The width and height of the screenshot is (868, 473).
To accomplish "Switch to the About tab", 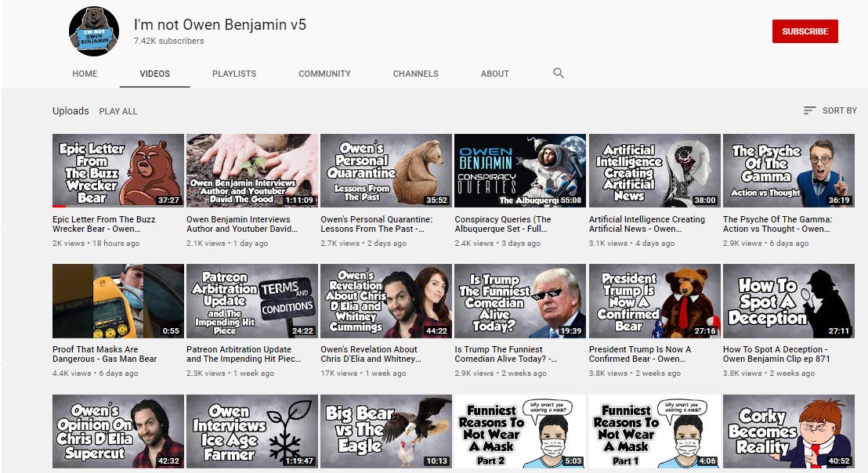I will click(x=495, y=74).
